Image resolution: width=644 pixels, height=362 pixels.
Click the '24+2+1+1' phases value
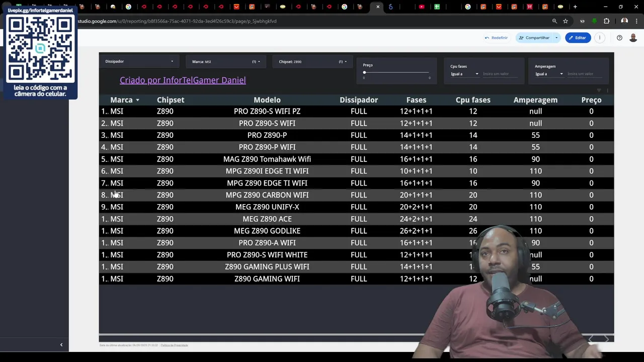click(x=416, y=219)
